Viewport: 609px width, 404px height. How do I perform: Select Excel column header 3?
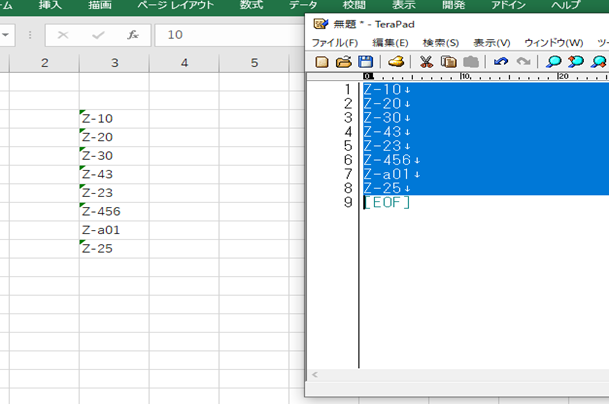(114, 63)
